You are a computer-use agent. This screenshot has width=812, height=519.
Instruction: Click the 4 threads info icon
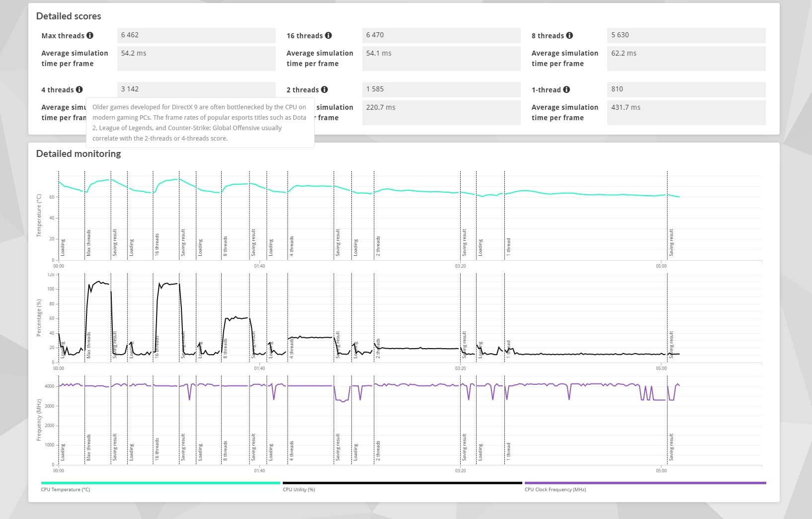point(79,89)
